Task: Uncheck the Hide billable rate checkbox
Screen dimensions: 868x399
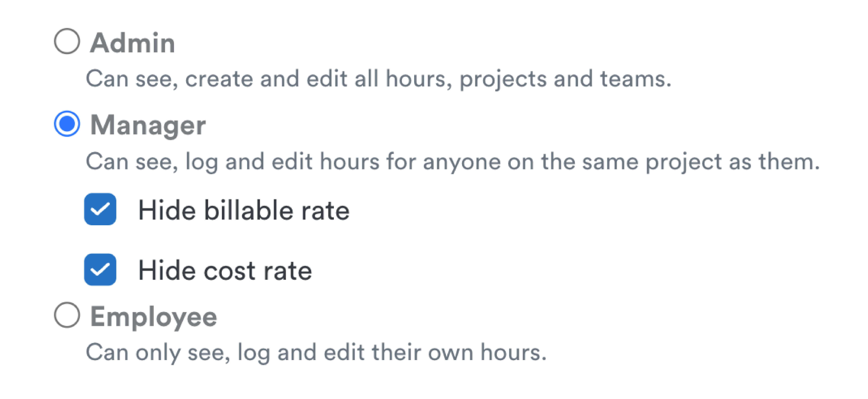Action: point(100,209)
